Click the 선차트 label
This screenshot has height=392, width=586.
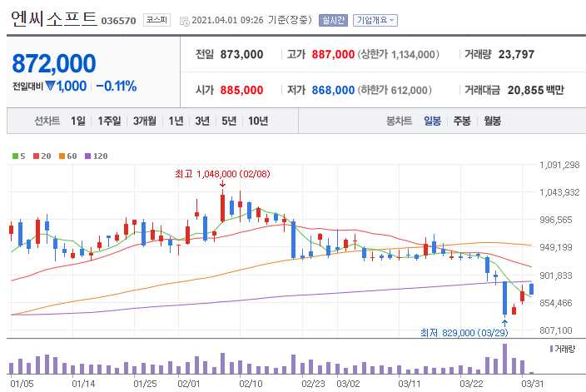point(47,121)
